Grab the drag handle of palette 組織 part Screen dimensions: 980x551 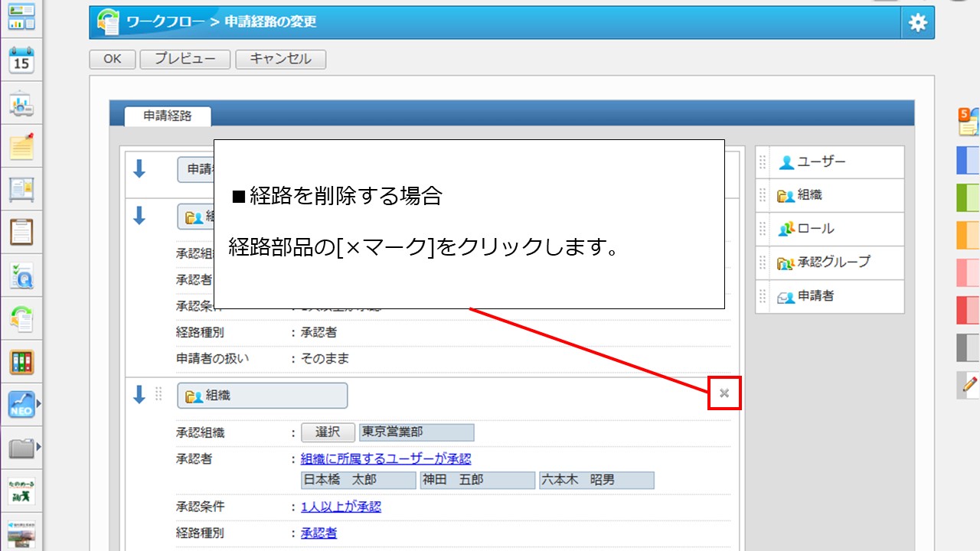click(x=763, y=196)
